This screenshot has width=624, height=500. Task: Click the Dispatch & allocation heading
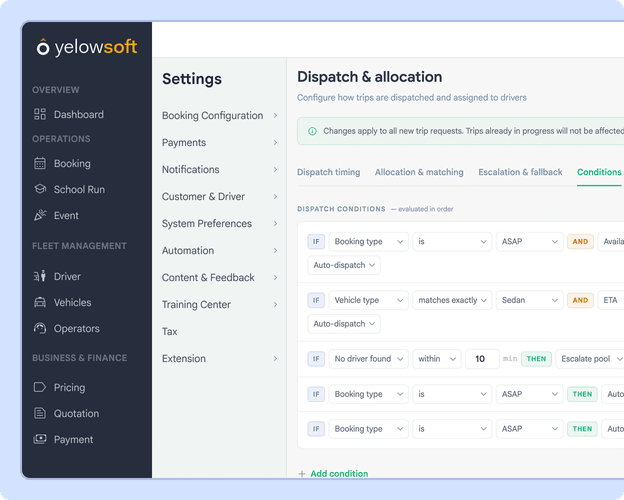[x=369, y=77]
